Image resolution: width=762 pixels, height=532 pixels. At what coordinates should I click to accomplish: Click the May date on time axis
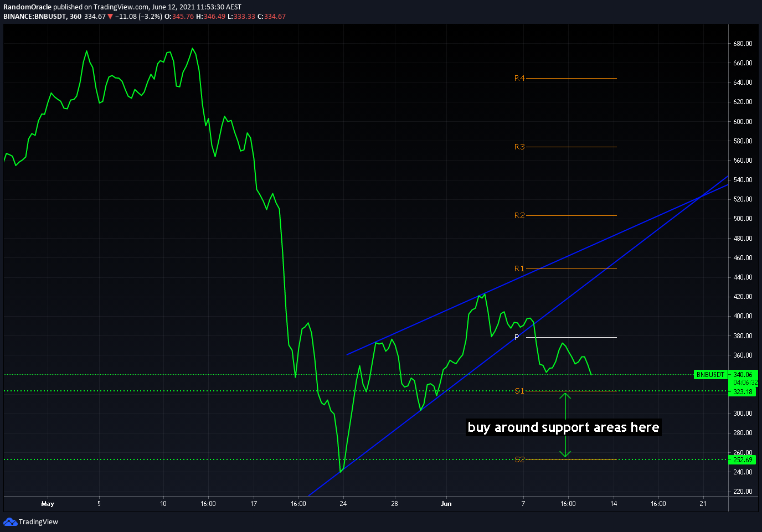48,504
